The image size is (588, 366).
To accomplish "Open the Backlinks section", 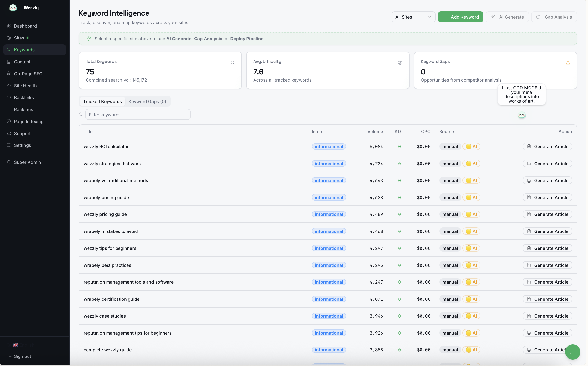I will coord(24,97).
